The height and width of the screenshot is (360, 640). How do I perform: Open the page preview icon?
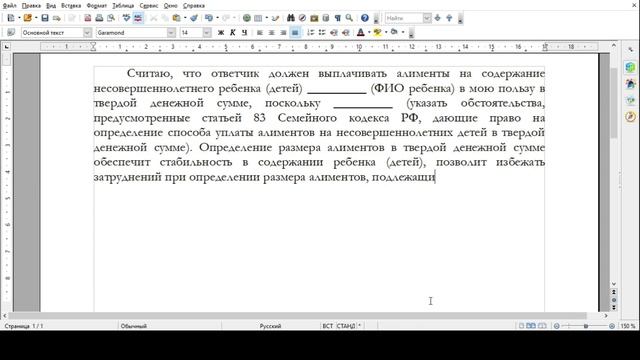(111, 18)
